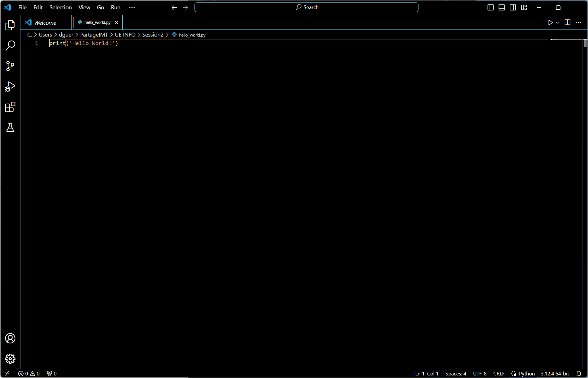The width and height of the screenshot is (588, 378).
Task: Open the Source Control view
Action: coord(10,66)
